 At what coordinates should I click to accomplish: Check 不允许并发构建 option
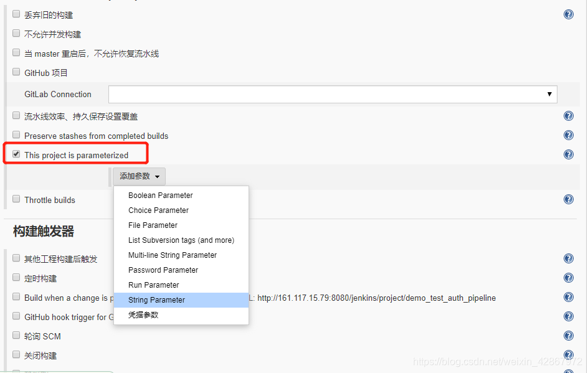pyautogui.click(x=16, y=33)
